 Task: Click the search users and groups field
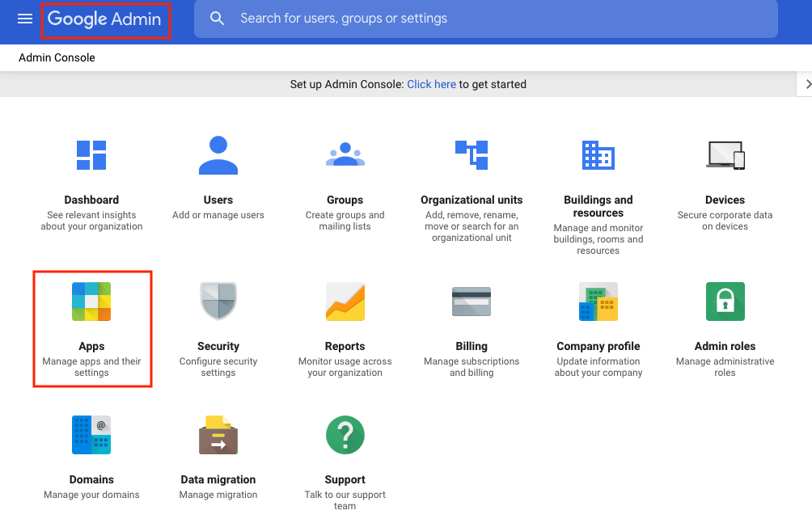pyautogui.click(x=485, y=19)
